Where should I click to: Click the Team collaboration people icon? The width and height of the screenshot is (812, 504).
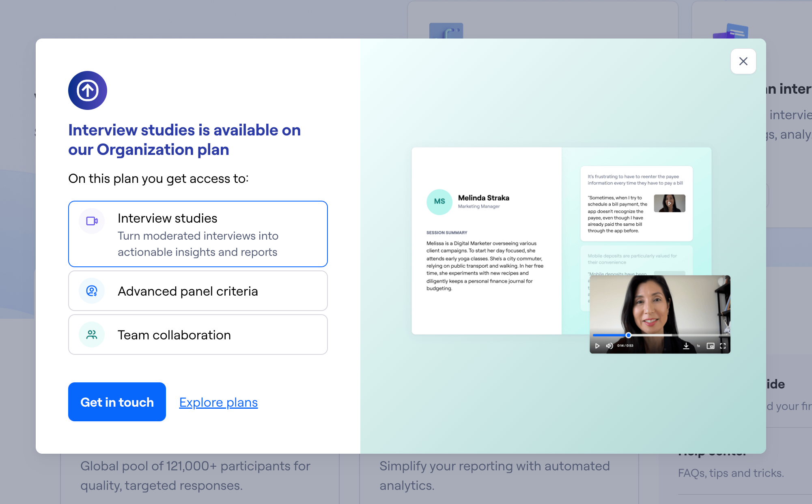coord(92,335)
